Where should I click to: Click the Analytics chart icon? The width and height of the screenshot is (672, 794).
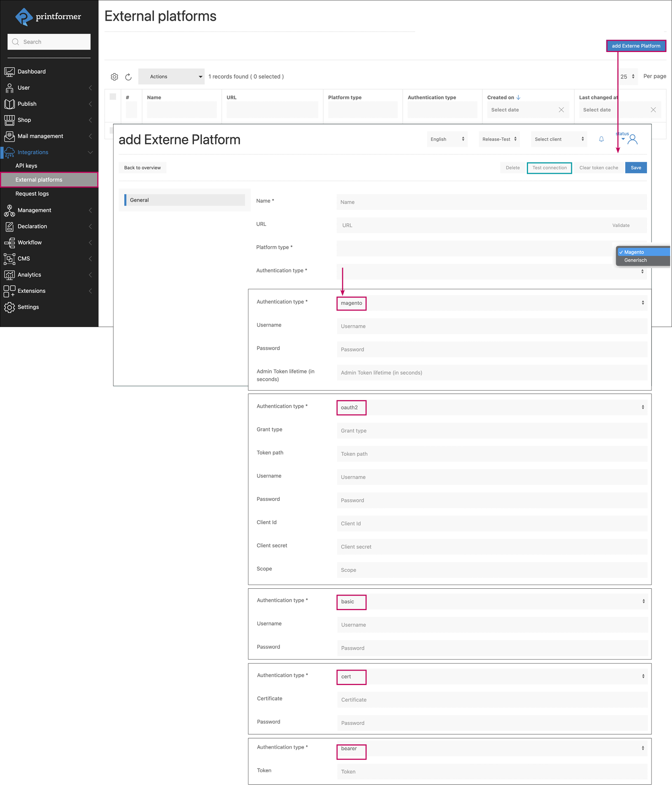(9, 275)
